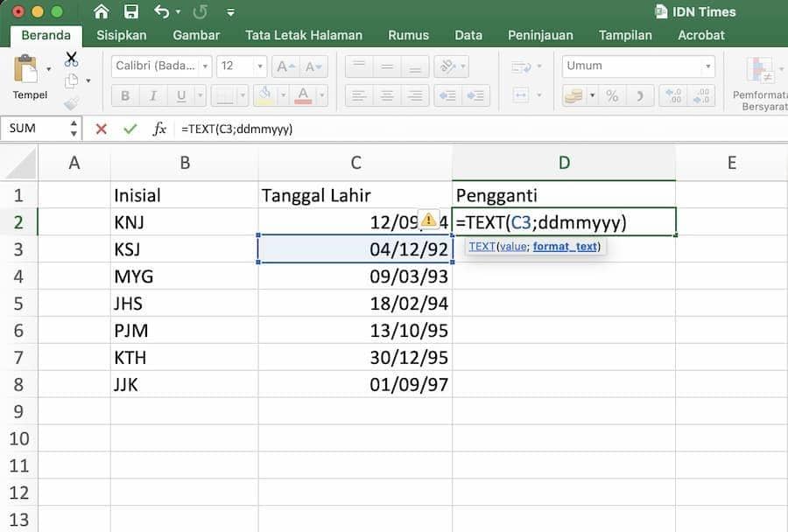788x532 pixels.
Task: Click the Percent style icon
Action: 612,94
